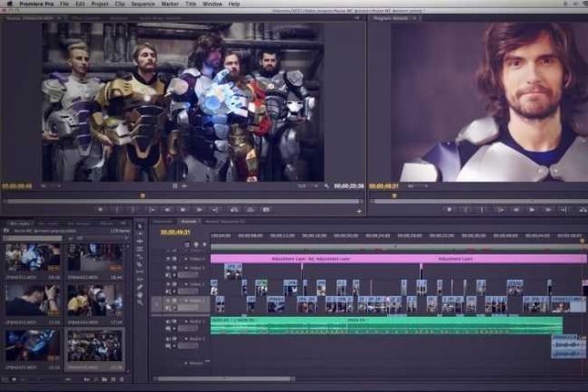This screenshot has width=588, height=392.
Task: Open Source monitor settings wrench
Action: point(327,186)
